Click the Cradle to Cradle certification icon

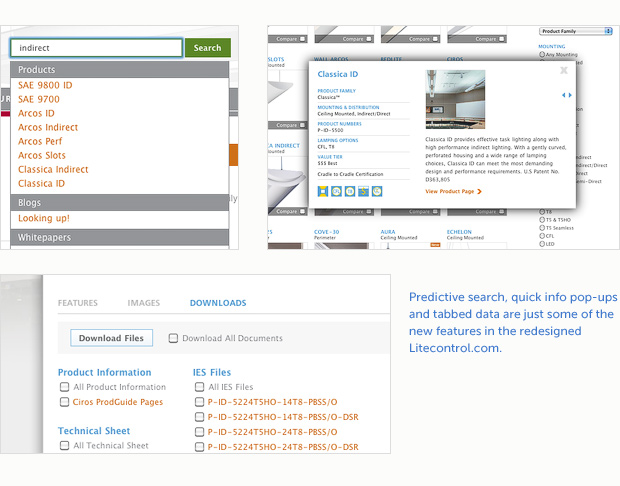pos(377,191)
